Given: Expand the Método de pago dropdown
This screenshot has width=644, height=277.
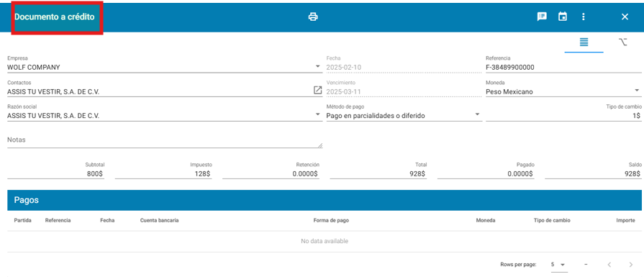Looking at the screenshot, I should click(x=477, y=114).
